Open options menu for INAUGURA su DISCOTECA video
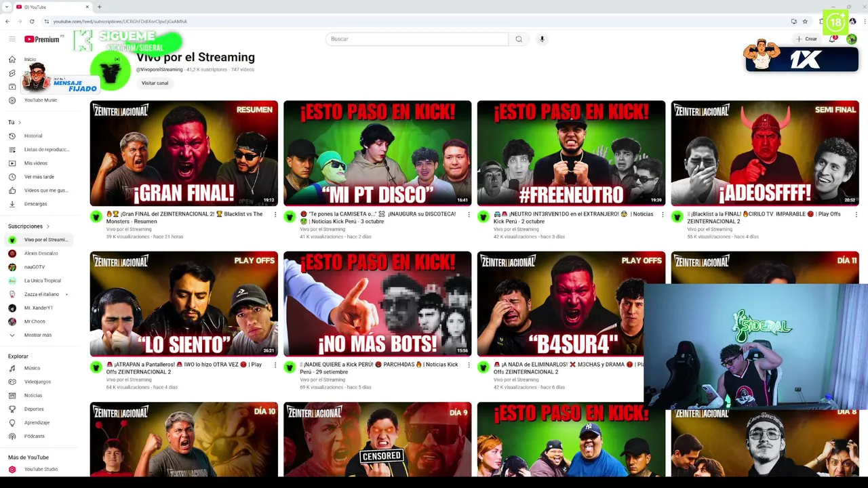 tap(469, 214)
